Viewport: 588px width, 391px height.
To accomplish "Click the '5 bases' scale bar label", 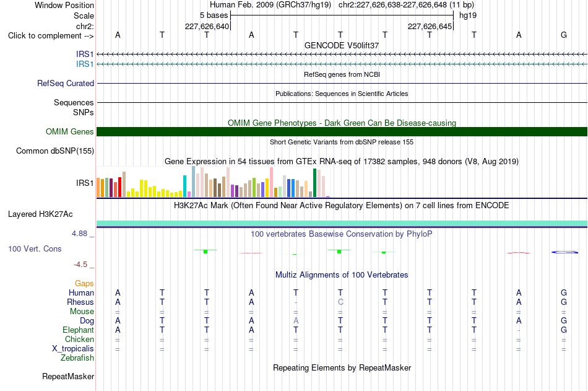I will (214, 15).
